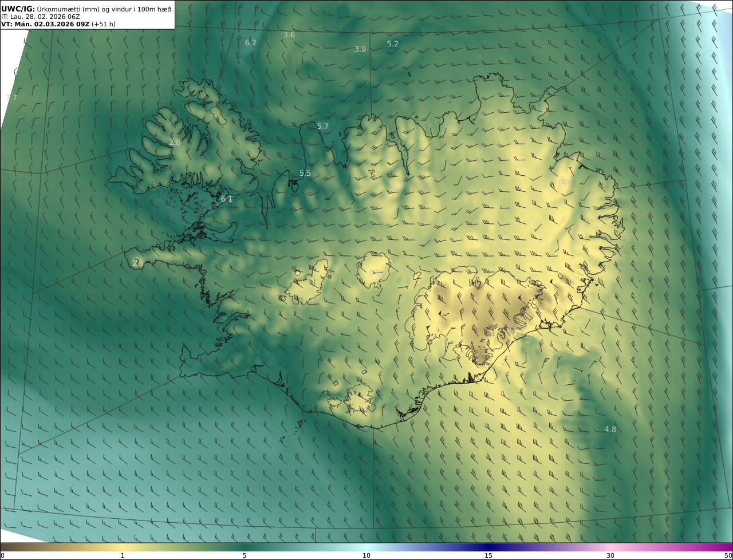This screenshot has height=560, width=733.
Task: Click the 6.2 precipitable water value
Action: point(251,42)
